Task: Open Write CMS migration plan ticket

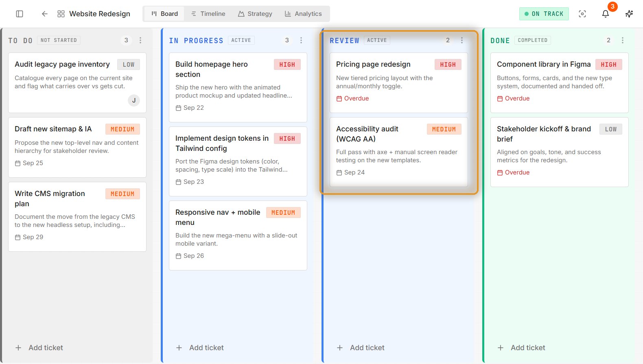Action: pyautogui.click(x=77, y=217)
